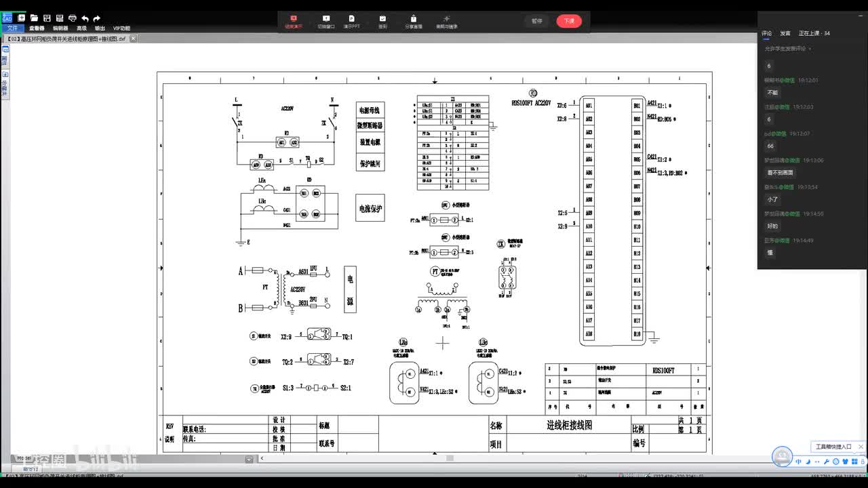This screenshot has width=868, height=488.
Task: Click the Save As floppy icon
Action: [x=60, y=18]
